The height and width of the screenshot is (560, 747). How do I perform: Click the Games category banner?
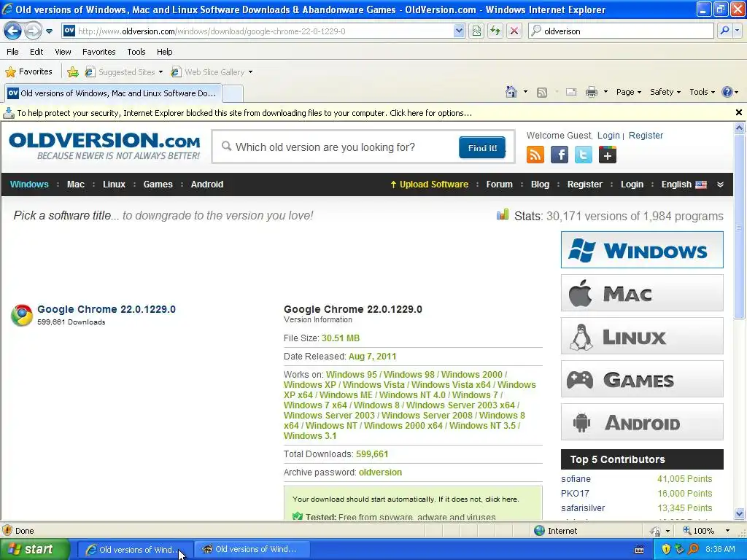642,379
